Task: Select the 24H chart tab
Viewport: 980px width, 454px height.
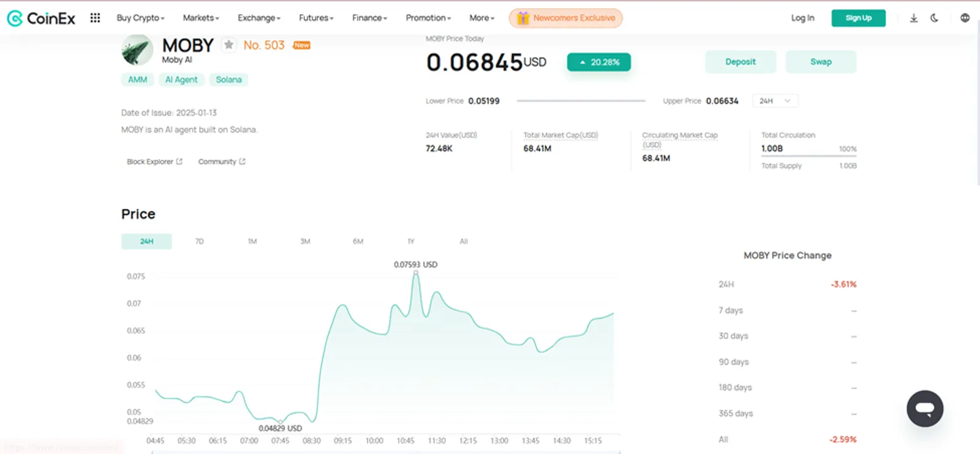Action: (x=146, y=241)
